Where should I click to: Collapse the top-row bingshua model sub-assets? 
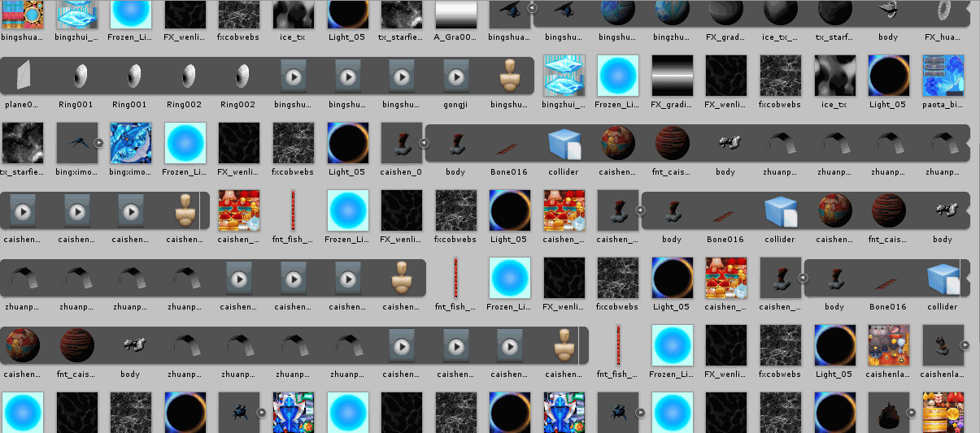tap(532, 8)
